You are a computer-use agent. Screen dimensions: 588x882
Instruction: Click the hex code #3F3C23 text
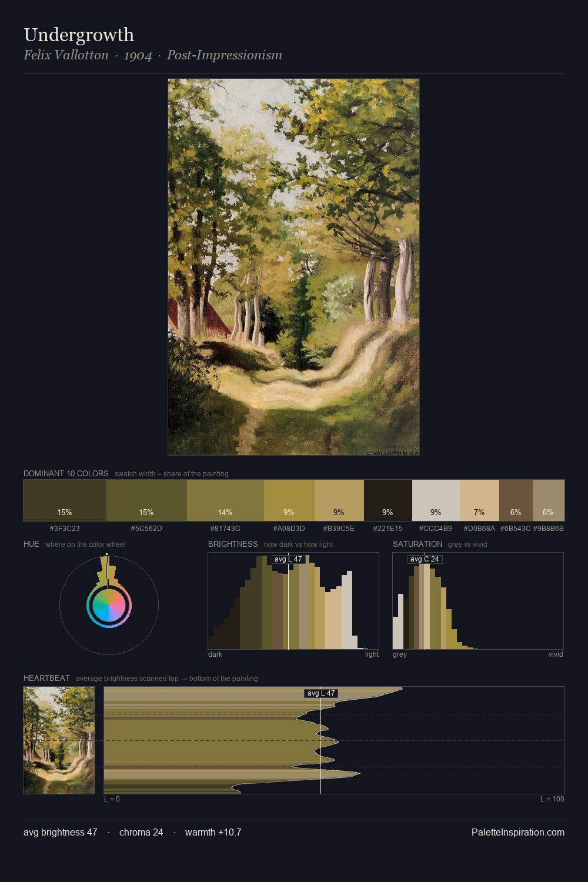tap(65, 529)
